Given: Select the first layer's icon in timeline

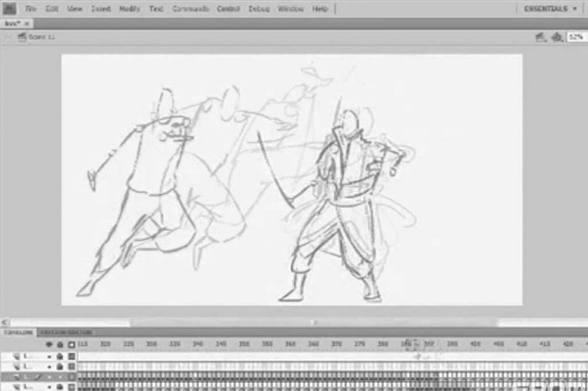Looking at the screenshot, I should click(x=18, y=357).
